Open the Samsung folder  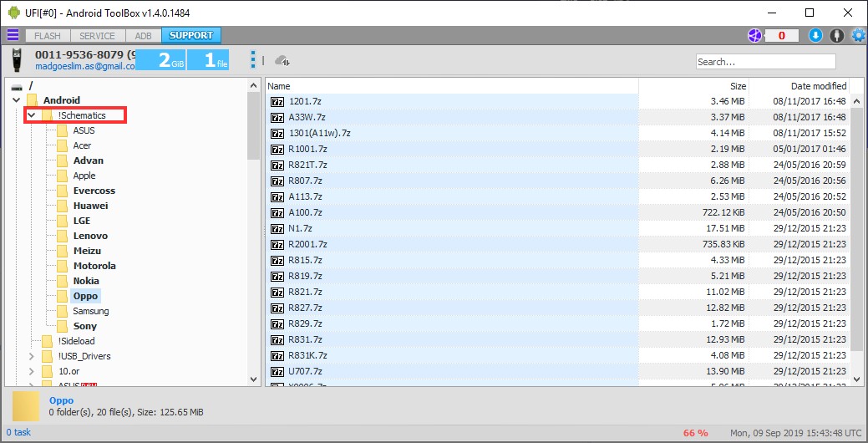[x=91, y=311]
